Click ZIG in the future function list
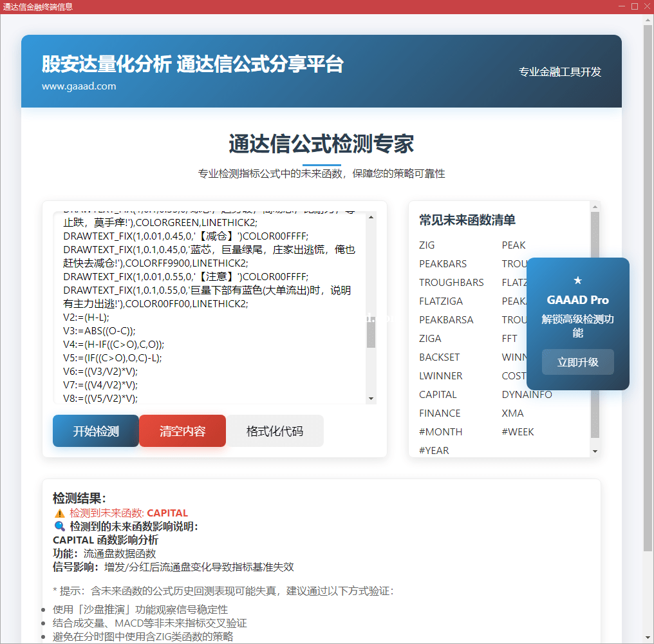654x644 pixels. (427, 245)
